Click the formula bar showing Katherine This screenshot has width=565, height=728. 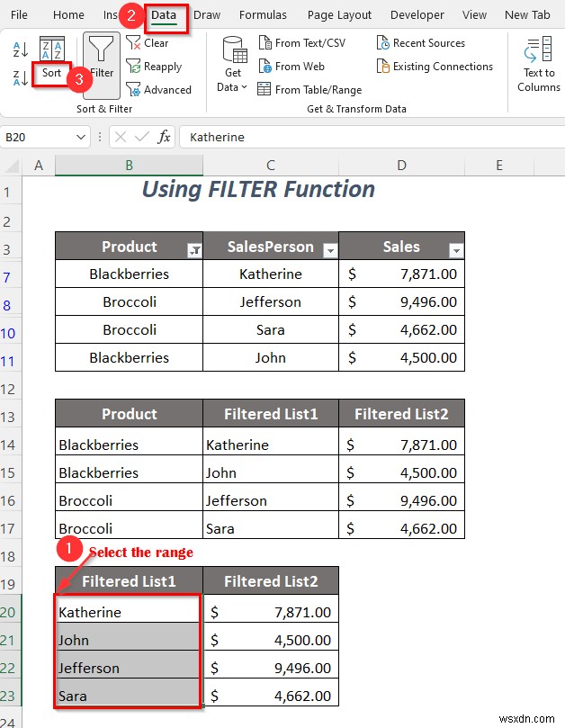[x=372, y=137]
